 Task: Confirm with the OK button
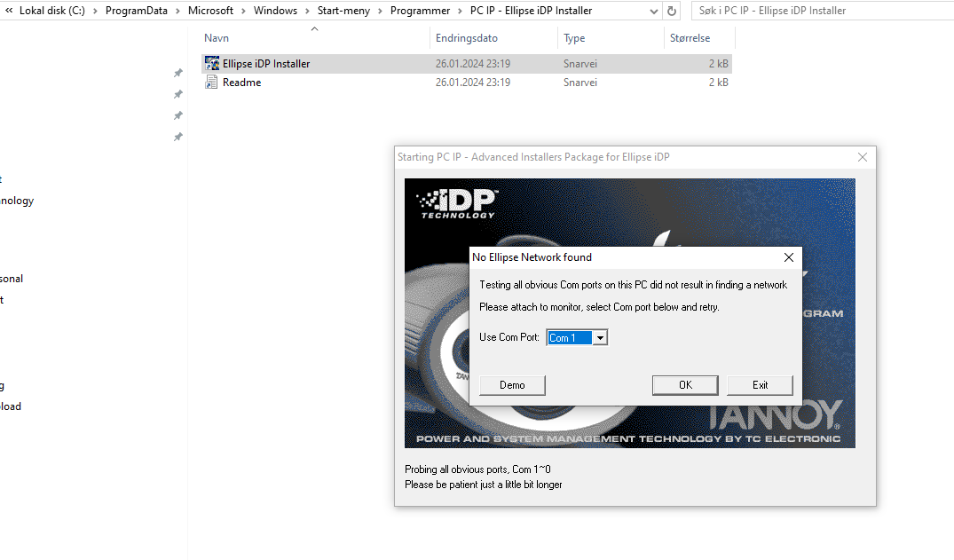point(685,385)
